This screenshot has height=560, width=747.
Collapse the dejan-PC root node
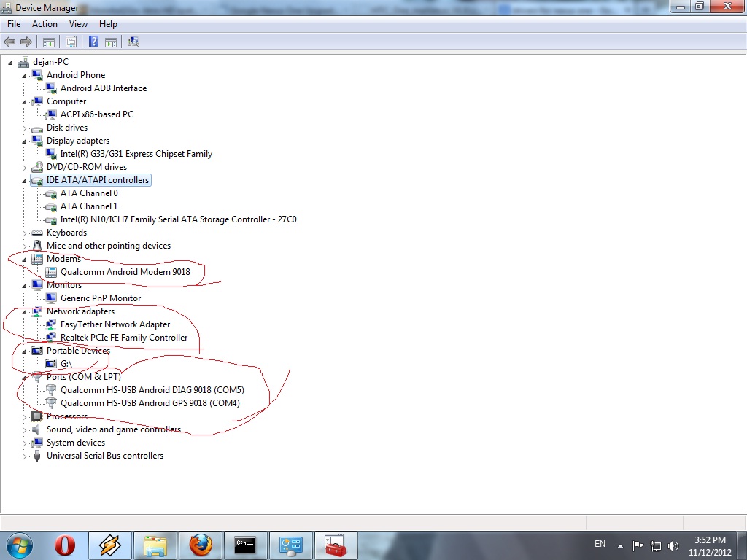tap(10, 63)
